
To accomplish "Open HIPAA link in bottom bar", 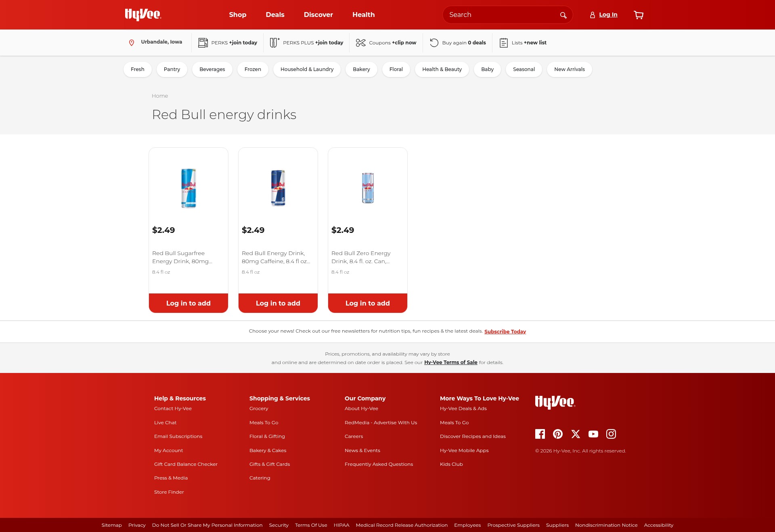I will 341,526.
